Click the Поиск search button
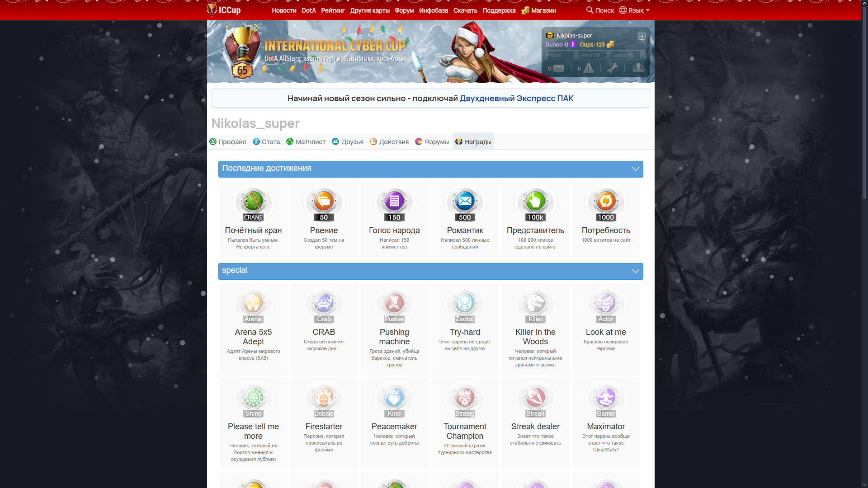The width and height of the screenshot is (868, 488). click(600, 10)
